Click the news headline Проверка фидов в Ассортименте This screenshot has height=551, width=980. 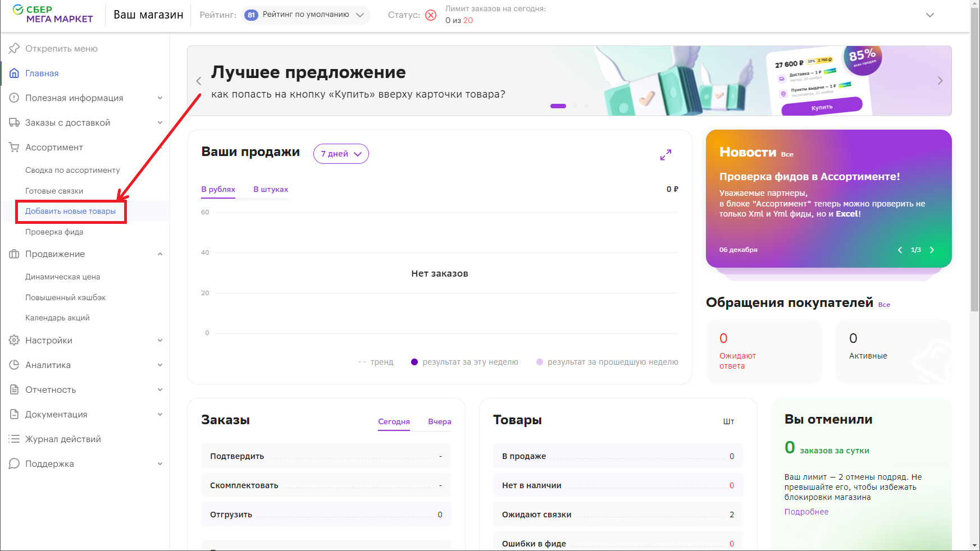[x=809, y=176]
